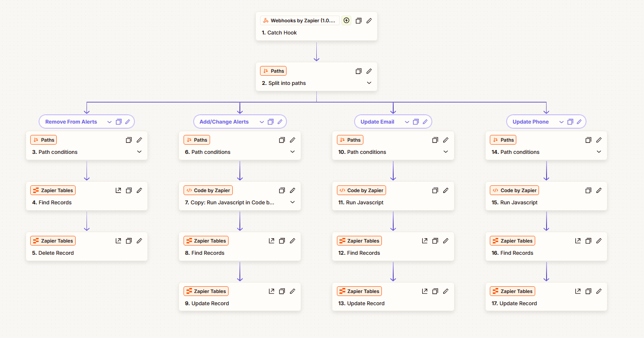Viewport: 644px width, 338px height.
Task: Copy the Update Record step 9
Action: pos(282,291)
